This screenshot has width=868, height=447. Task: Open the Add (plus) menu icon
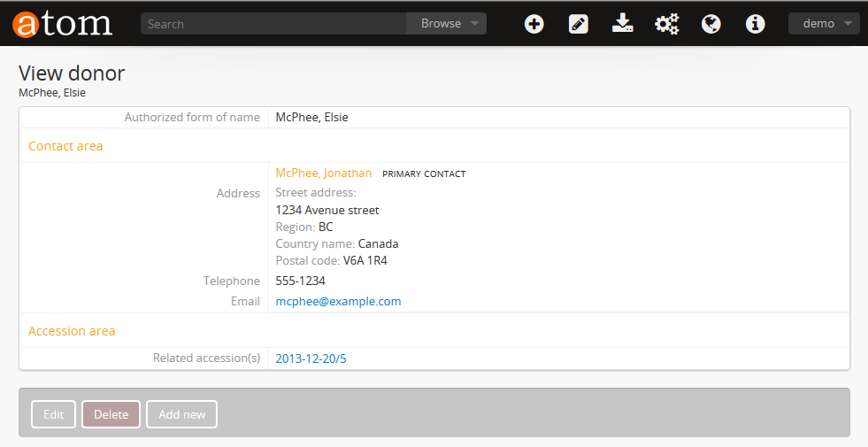pyautogui.click(x=534, y=24)
